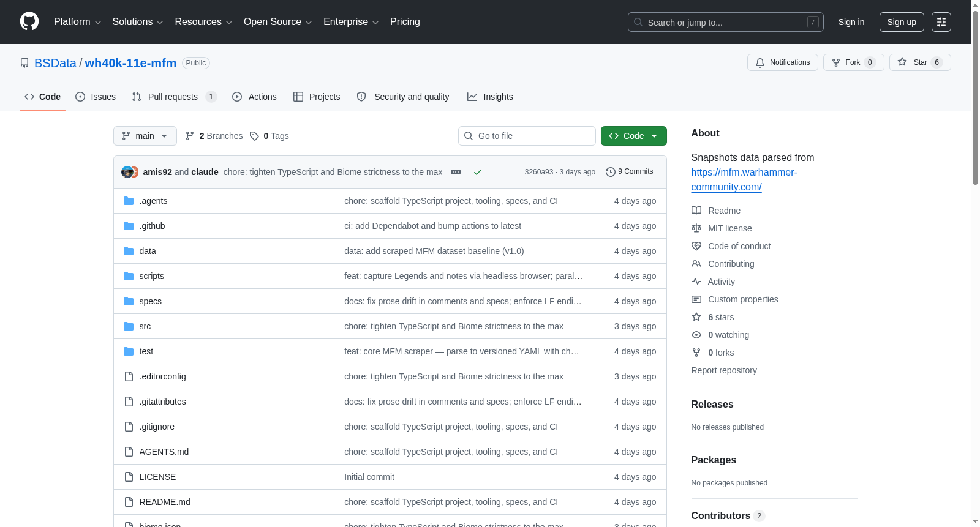Viewport: 980px width, 527px height.
Task: Click the .gitignore file icon
Action: [x=129, y=427]
